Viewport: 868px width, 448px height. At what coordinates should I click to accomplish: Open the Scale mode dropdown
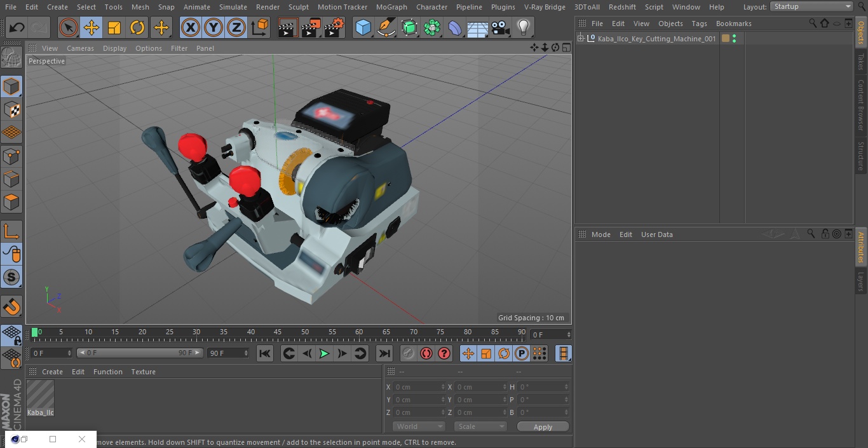pyautogui.click(x=480, y=426)
